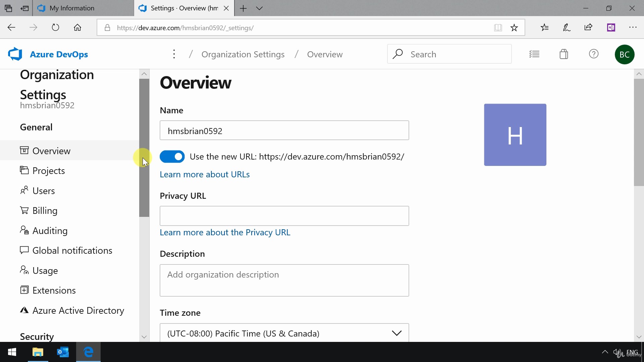Toggle the Use the new URL switch

[x=172, y=157]
